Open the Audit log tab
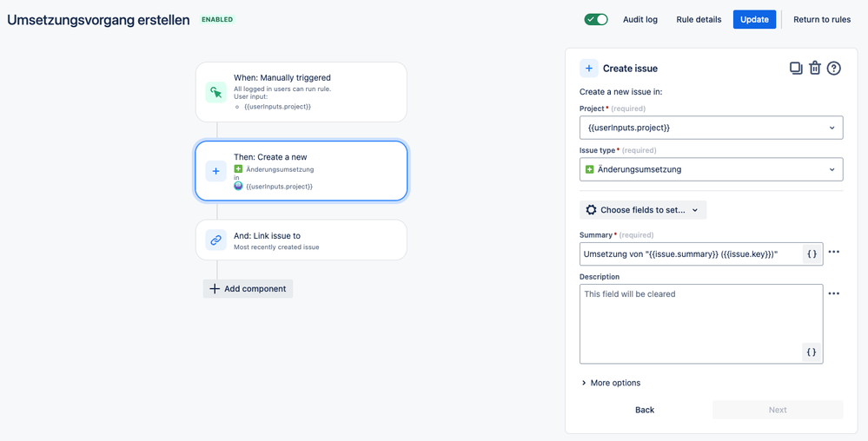 pyautogui.click(x=640, y=19)
